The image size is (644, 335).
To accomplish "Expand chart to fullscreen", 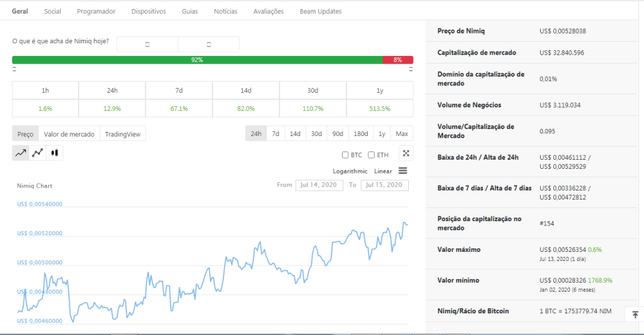I will [x=406, y=154].
